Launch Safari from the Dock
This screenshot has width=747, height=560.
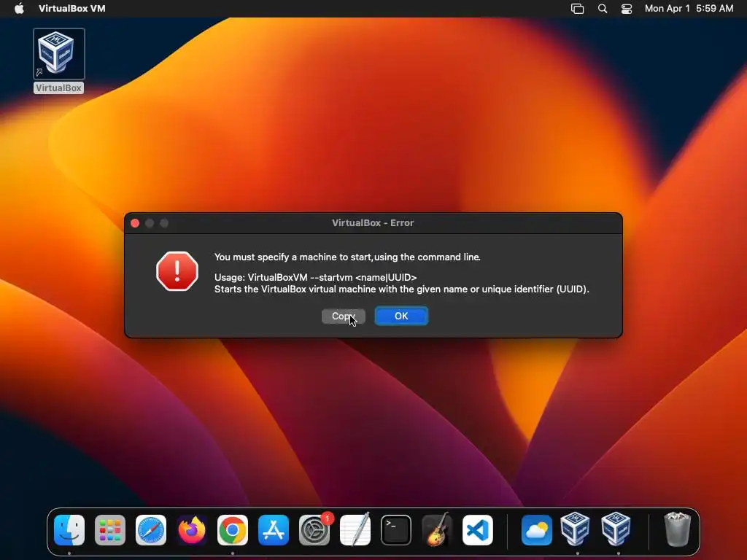click(x=151, y=530)
